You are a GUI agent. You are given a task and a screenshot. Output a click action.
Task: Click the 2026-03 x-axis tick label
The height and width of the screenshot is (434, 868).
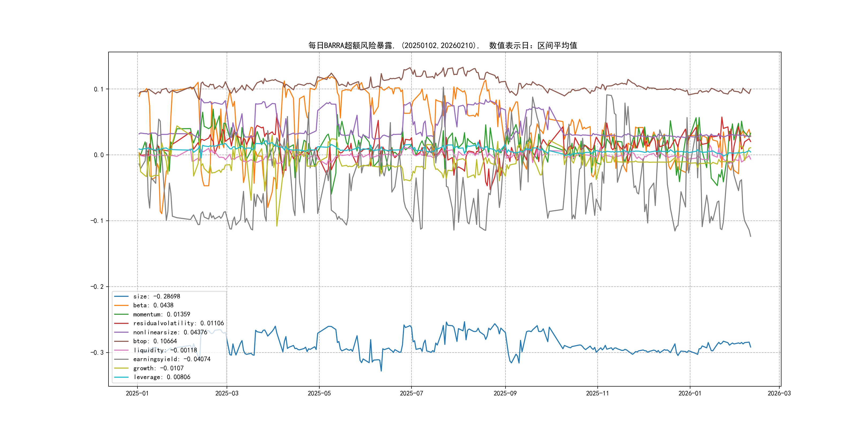coord(779,394)
